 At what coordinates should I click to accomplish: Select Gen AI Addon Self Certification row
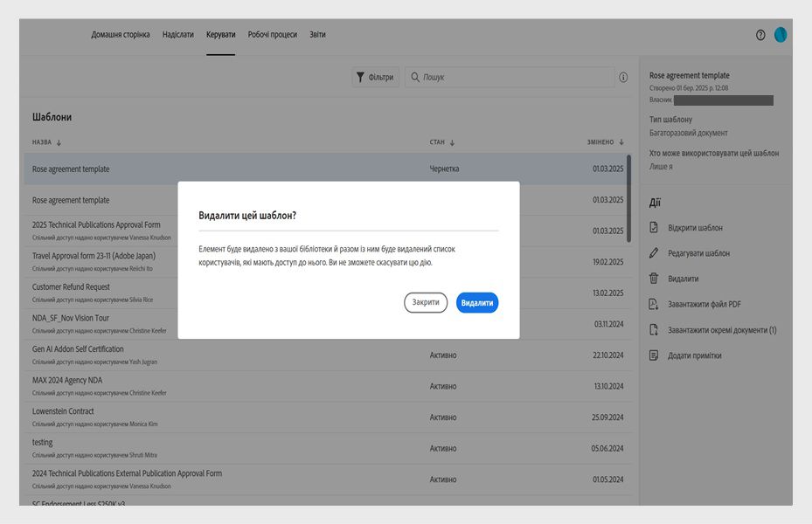[x=328, y=355]
